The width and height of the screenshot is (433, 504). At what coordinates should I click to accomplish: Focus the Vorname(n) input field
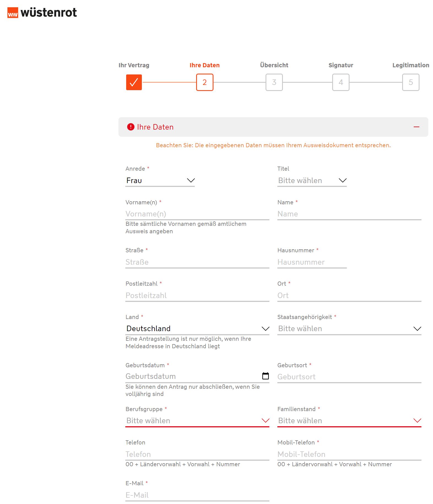[x=197, y=214]
